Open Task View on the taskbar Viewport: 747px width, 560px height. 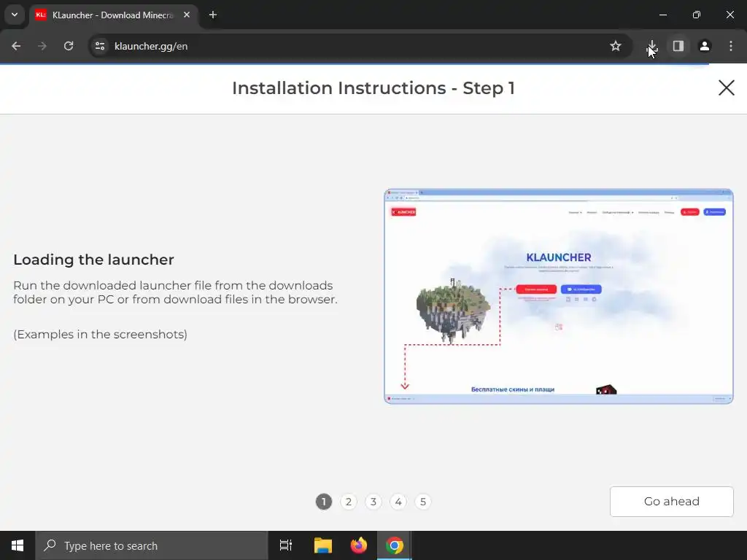tap(286, 545)
